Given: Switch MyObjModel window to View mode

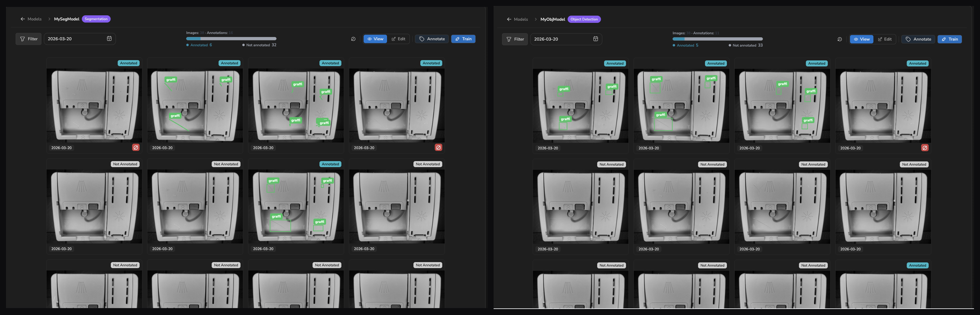Looking at the screenshot, I should [x=862, y=39].
